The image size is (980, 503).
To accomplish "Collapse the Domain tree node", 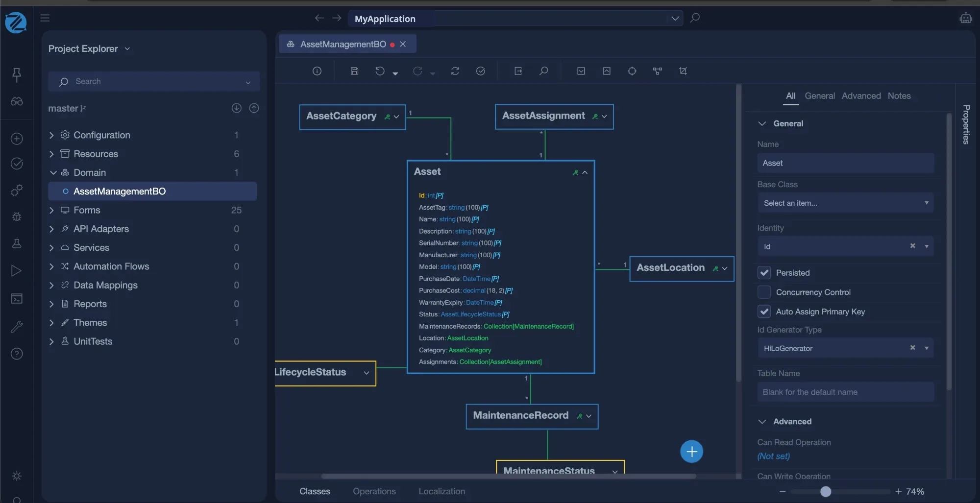I will pos(53,173).
